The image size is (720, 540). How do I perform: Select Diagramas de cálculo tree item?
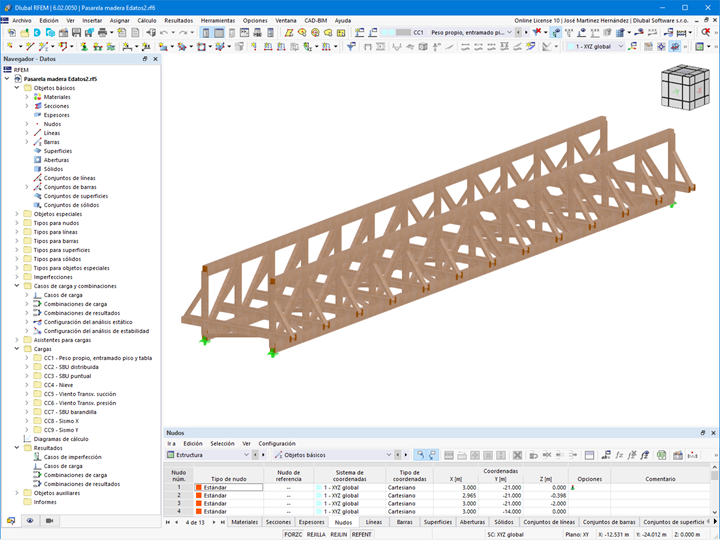click(61, 439)
